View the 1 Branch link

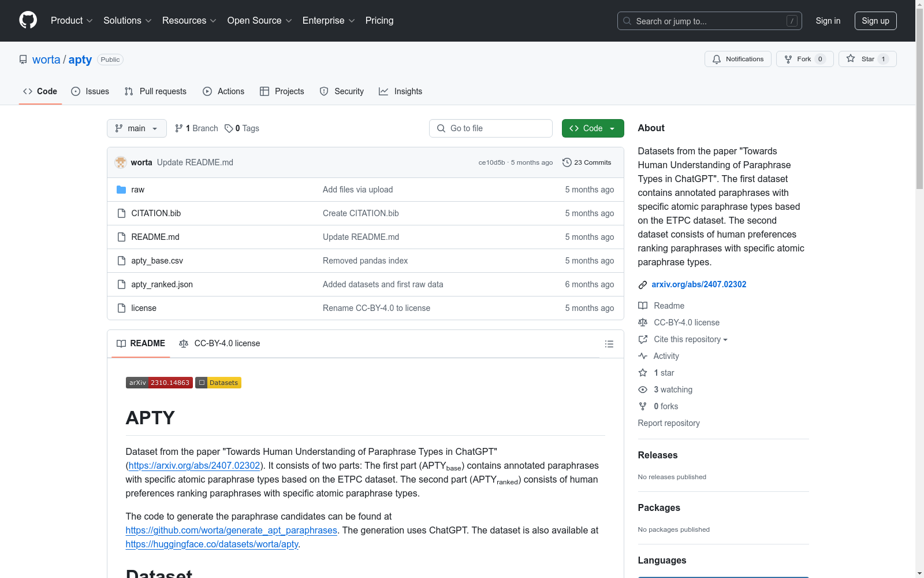[x=196, y=128]
